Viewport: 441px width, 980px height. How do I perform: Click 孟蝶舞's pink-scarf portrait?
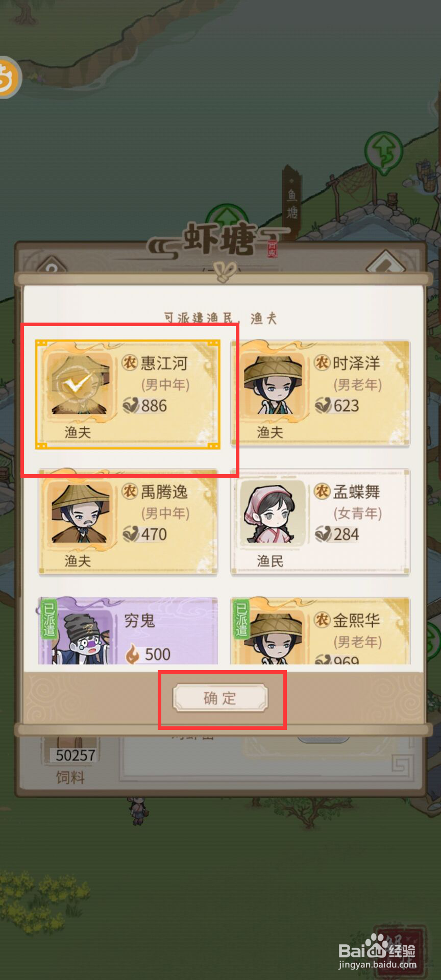coord(271,513)
